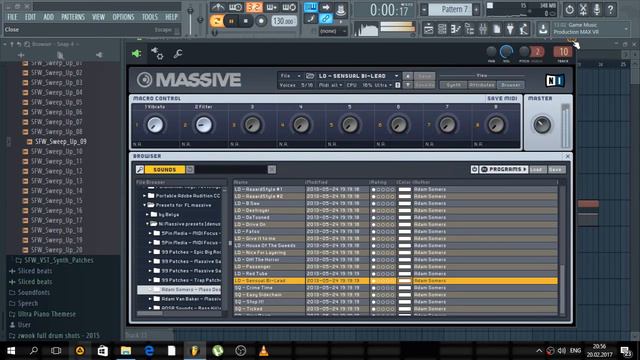This screenshot has height=360, width=640.
Task: Expand the Portable Adobe Audition CC folder
Action: pyautogui.click(x=144, y=196)
